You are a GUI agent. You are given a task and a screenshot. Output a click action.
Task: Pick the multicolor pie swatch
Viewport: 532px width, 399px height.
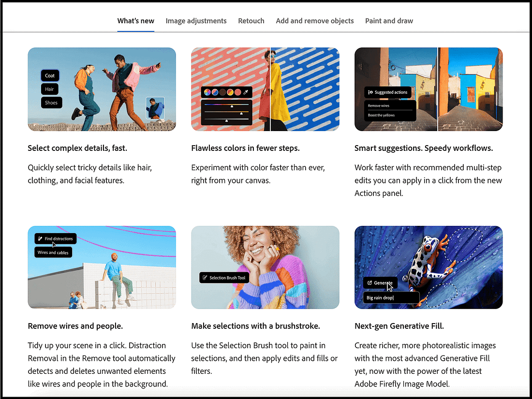click(x=207, y=92)
